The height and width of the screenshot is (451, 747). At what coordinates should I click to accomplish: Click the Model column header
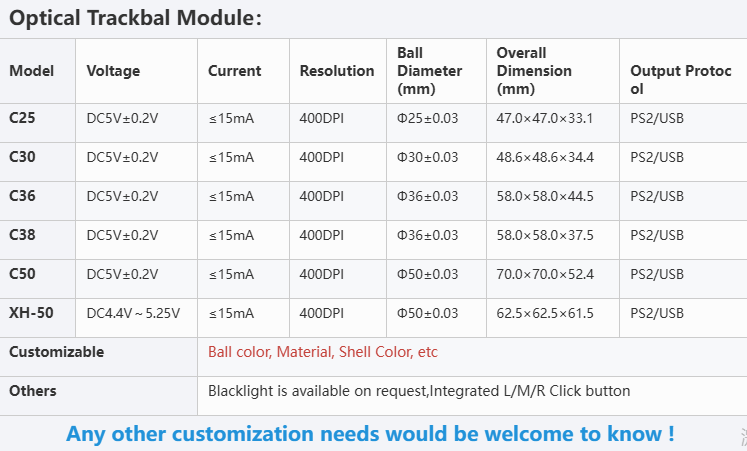[x=31, y=71]
